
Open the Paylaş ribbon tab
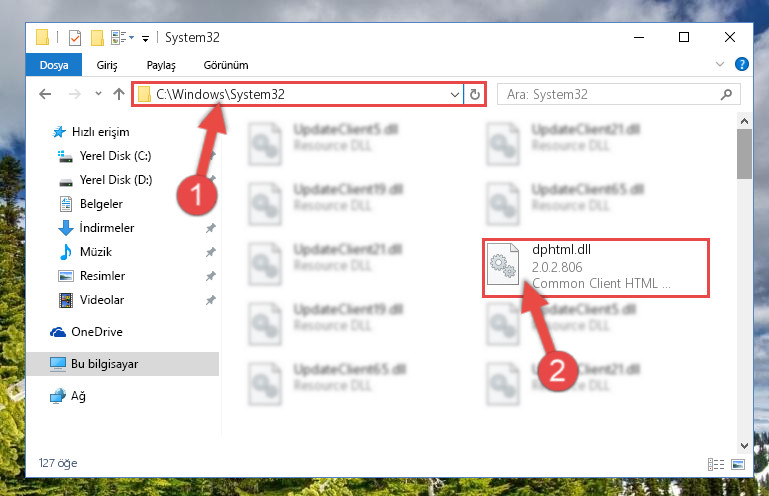161,65
